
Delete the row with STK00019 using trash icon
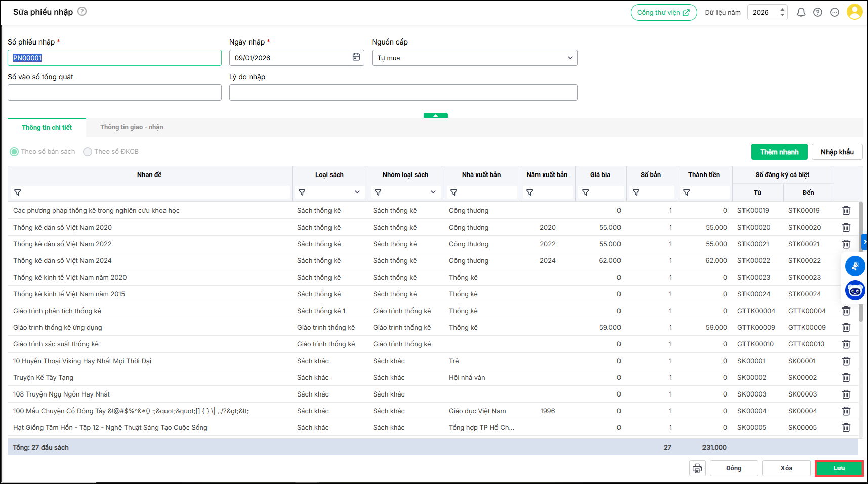pyautogui.click(x=846, y=211)
